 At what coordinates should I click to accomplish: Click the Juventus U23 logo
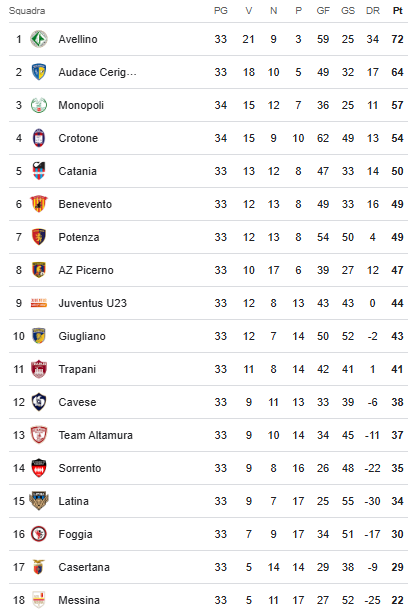tap(39, 303)
